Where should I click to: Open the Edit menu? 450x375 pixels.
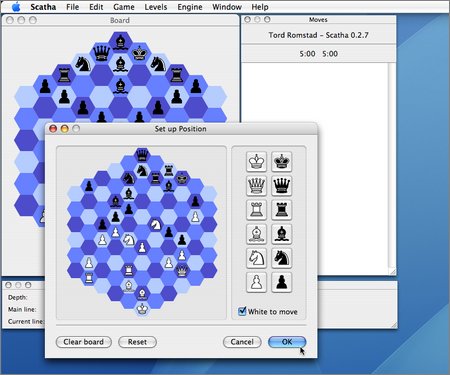(96, 7)
